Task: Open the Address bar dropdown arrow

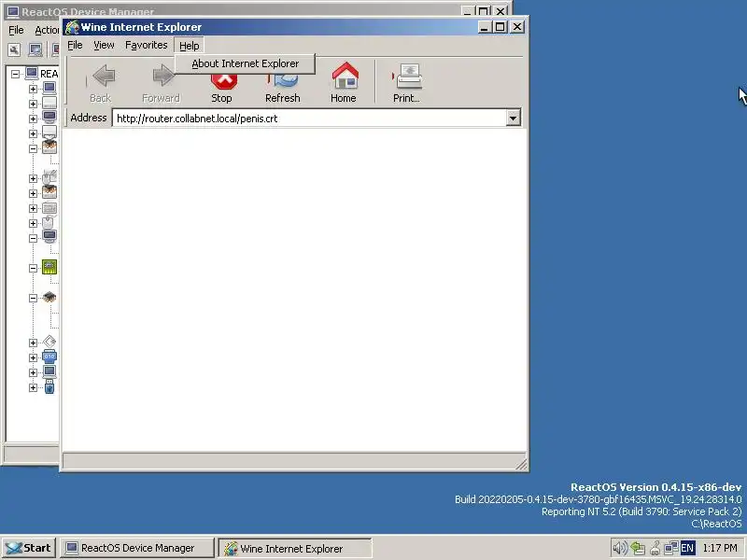Action: tap(513, 119)
